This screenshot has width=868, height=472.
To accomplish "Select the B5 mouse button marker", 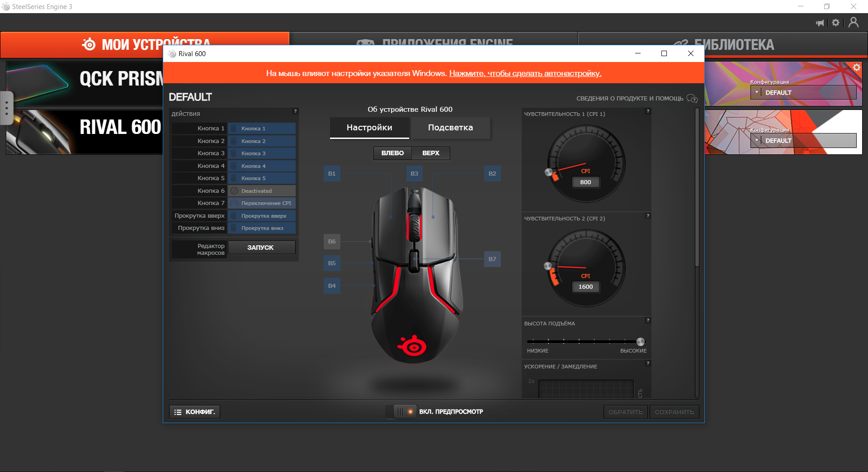I will pos(332,263).
